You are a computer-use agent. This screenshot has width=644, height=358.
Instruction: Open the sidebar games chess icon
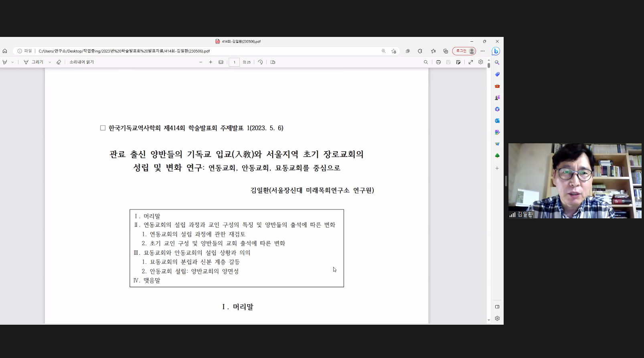click(x=497, y=98)
